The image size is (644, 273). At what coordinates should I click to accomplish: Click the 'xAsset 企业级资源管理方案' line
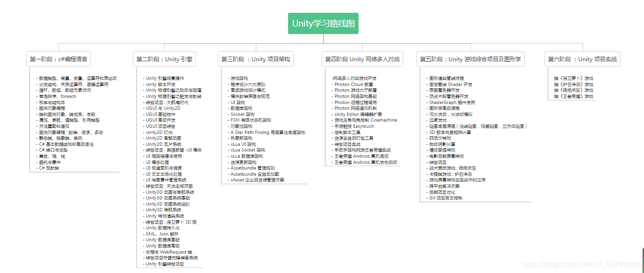coord(256,180)
